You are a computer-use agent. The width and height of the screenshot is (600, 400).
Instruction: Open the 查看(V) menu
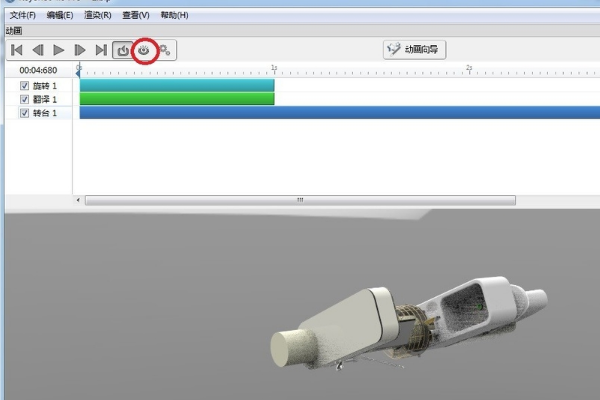(135, 16)
